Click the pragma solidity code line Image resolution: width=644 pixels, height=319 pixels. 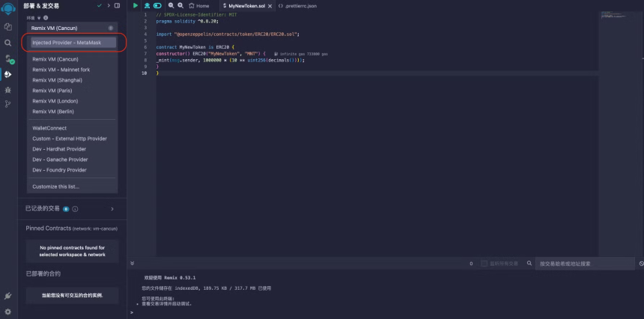pyautogui.click(x=187, y=21)
